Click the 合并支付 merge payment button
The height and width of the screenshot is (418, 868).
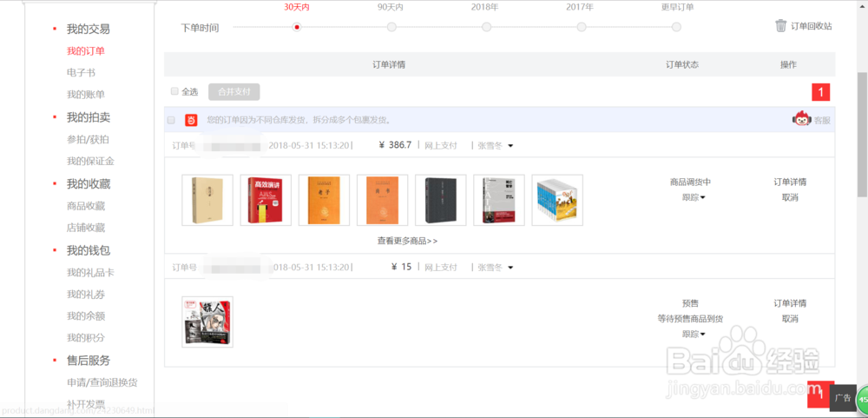[x=234, y=91]
